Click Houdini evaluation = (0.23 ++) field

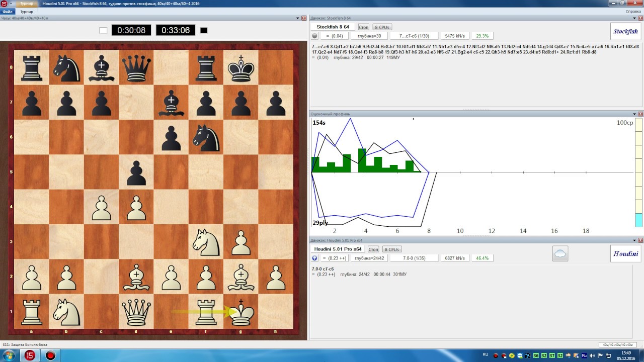(x=334, y=258)
